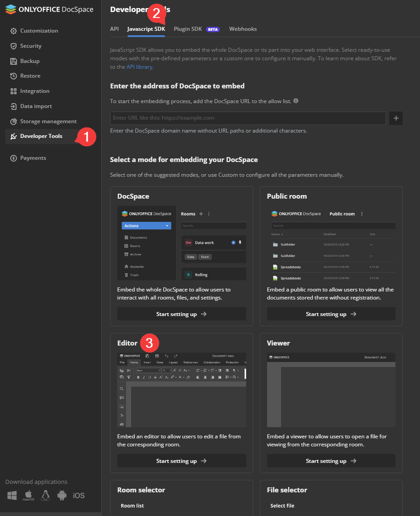Open the Customization settings section
This screenshot has width=420, height=516.
pyautogui.click(x=39, y=31)
